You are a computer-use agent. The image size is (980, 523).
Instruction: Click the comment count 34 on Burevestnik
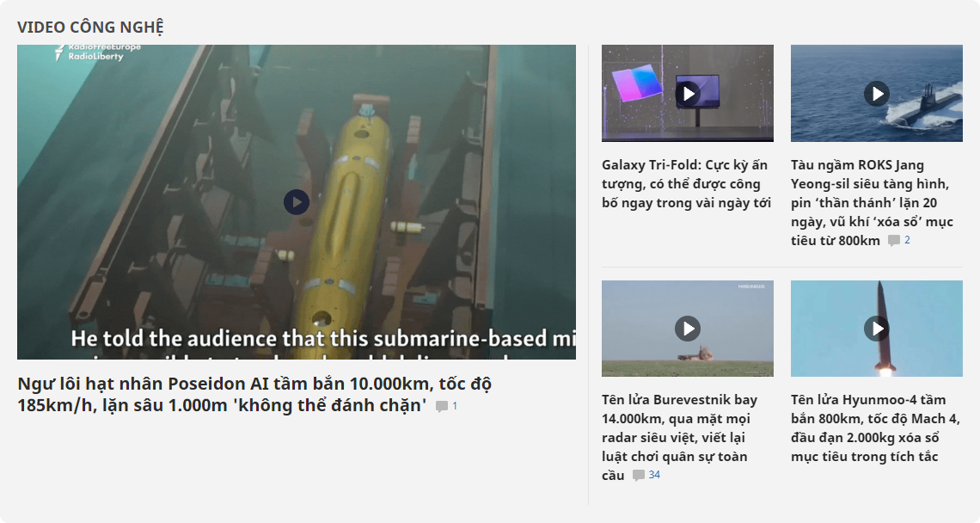pos(654,475)
